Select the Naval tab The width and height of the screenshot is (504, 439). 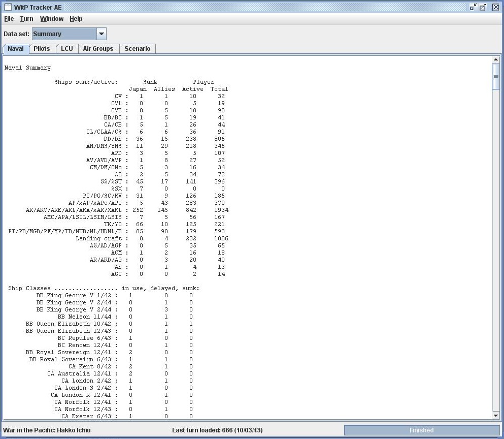[16, 49]
